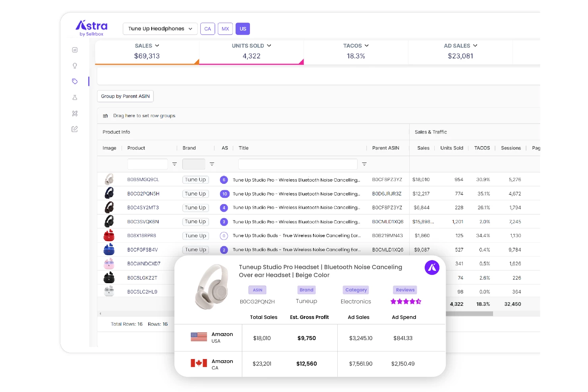Select the tag products icon in sidebar
Image resolution: width=588 pixels, height=392 pixels.
click(x=75, y=81)
